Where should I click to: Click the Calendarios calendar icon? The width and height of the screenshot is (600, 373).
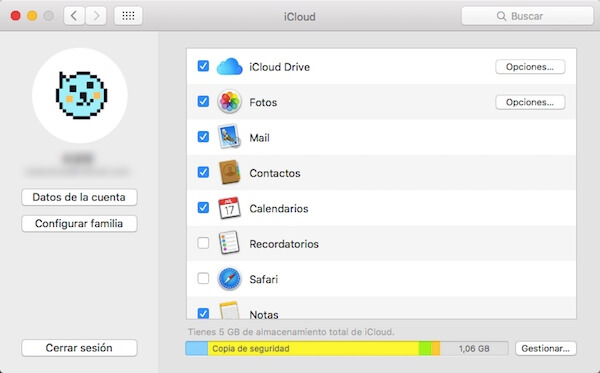tap(229, 208)
